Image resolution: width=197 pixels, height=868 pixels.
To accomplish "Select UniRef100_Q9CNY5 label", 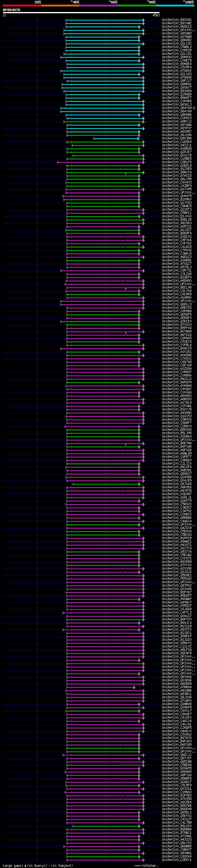I will (177, 653).
